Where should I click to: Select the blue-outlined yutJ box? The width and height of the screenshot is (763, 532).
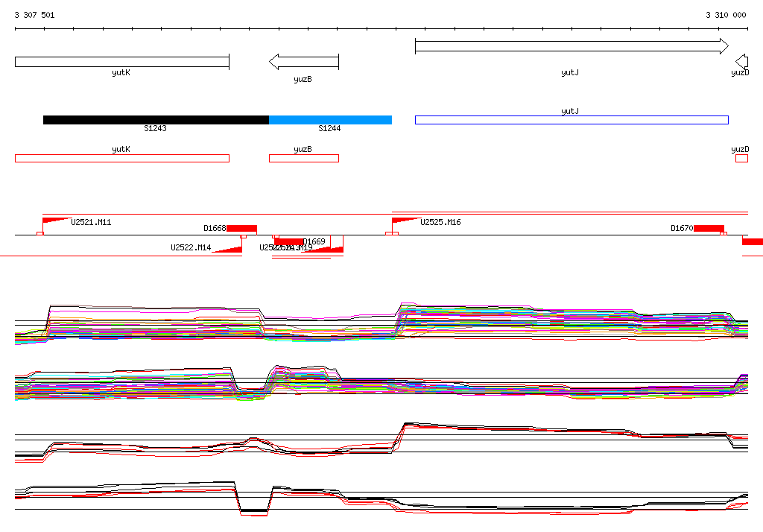click(572, 120)
